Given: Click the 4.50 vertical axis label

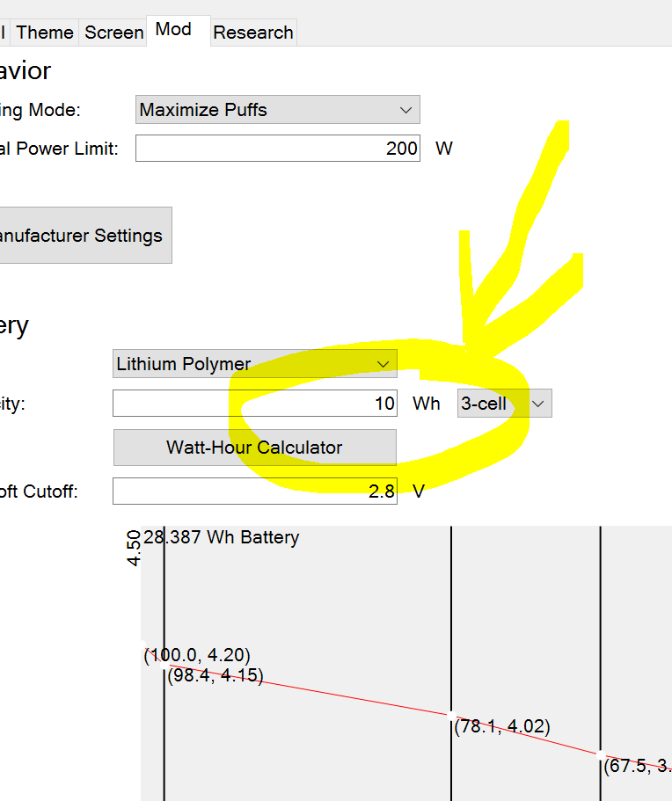Looking at the screenshot, I should (133, 548).
